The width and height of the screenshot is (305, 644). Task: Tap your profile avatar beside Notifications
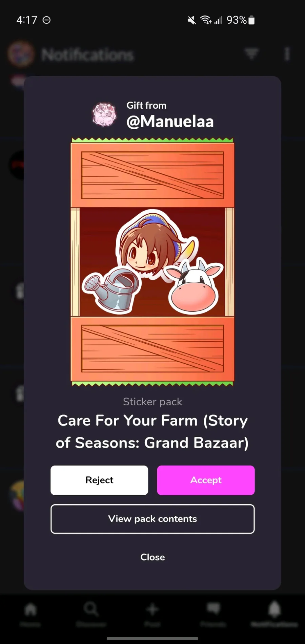(x=21, y=53)
